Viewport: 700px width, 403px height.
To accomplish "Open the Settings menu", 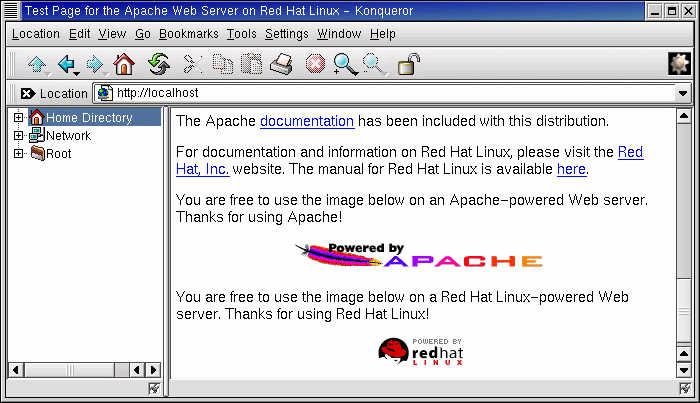I will (287, 34).
